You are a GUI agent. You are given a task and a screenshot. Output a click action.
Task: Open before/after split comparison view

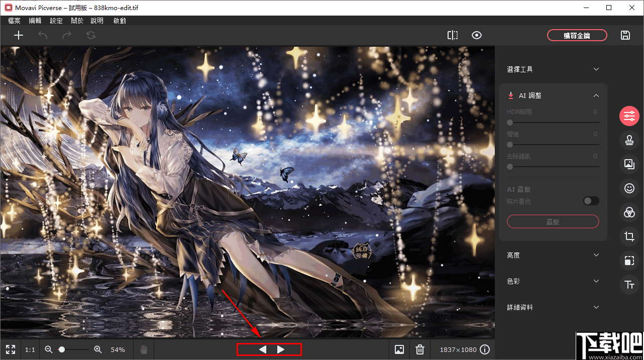(453, 35)
